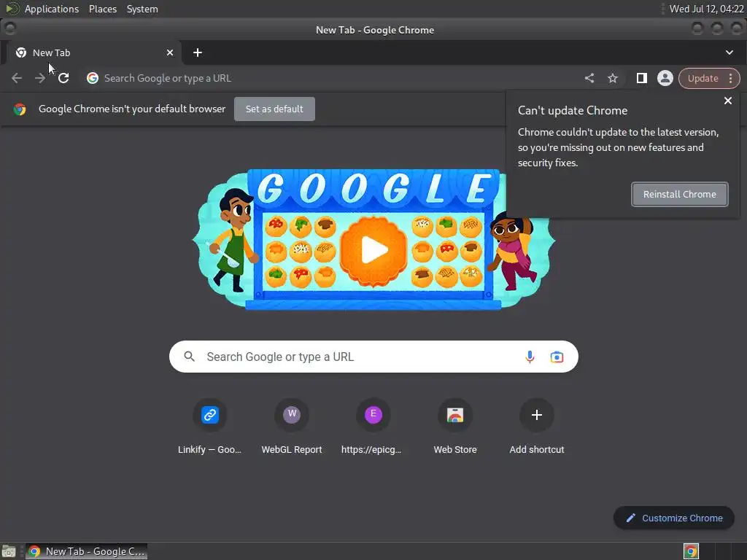Click Add shortcut tile
The height and width of the screenshot is (560, 747).
coord(537,426)
